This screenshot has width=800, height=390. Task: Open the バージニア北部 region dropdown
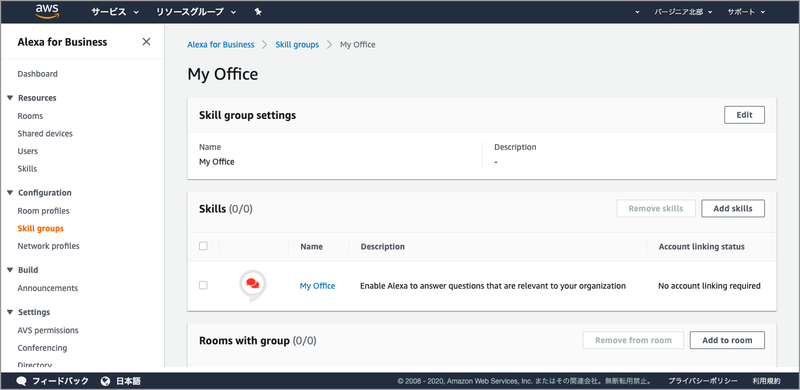683,12
